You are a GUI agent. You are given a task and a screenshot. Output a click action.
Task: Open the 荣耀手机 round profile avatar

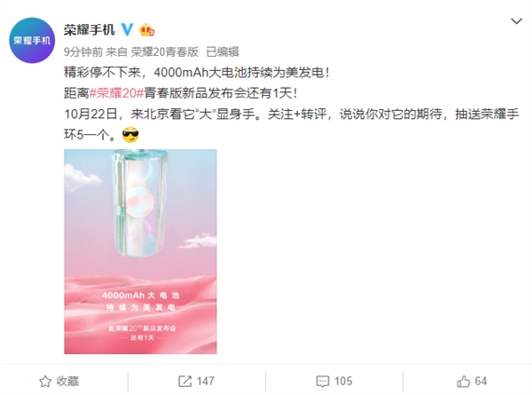tap(32, 41)
